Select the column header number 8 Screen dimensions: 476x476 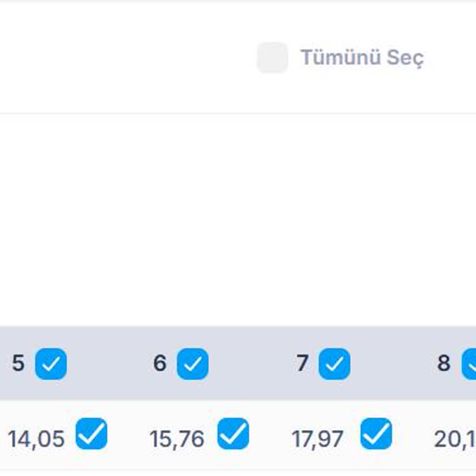tap(444, 363)
